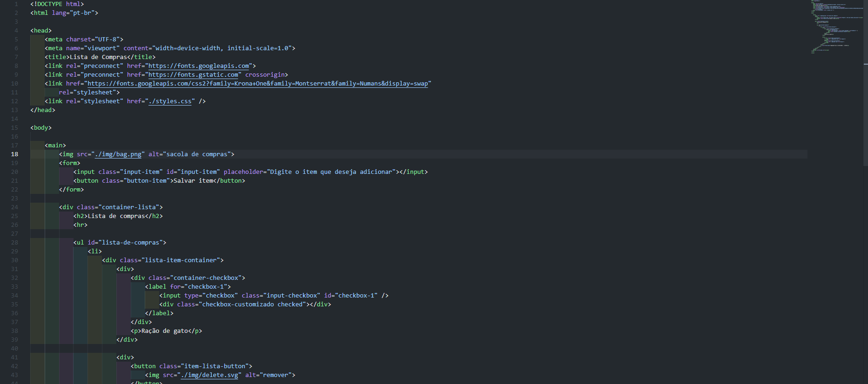
Task: Click the html lang="pt-br" tag
Action: (x=64, y=13)
